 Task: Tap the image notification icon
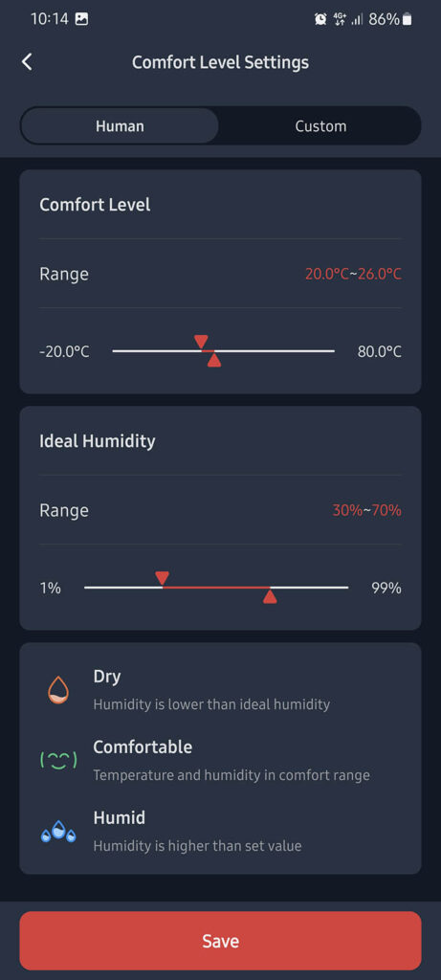point(81,19)
